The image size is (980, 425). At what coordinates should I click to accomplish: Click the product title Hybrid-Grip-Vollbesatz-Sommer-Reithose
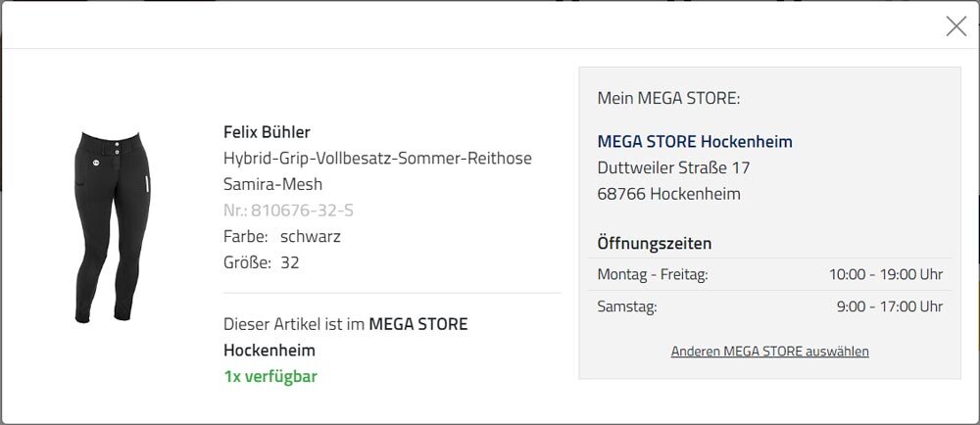click(x=377, y=159)
